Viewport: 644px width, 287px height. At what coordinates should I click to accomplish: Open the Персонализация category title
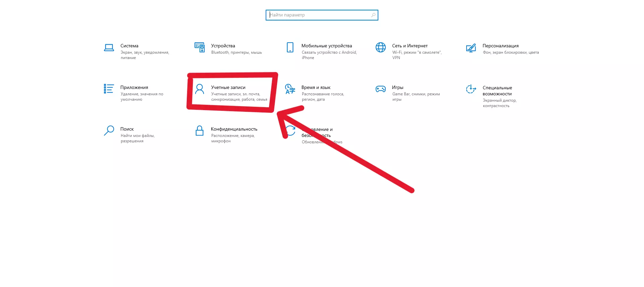[500, 46]
